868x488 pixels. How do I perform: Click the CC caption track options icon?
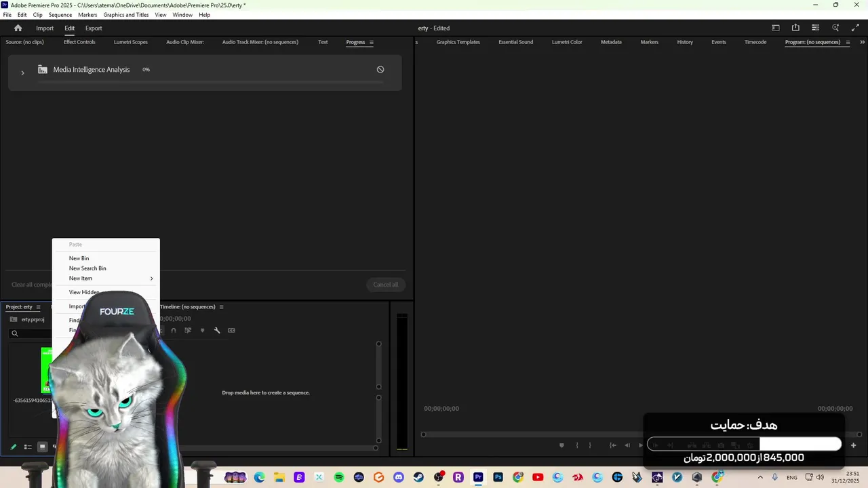click(231, 330)
